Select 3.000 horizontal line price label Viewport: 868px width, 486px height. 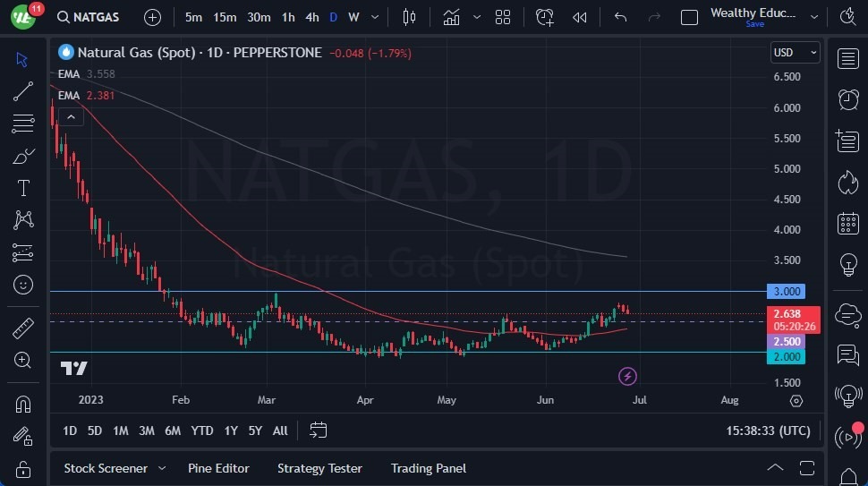786,291
